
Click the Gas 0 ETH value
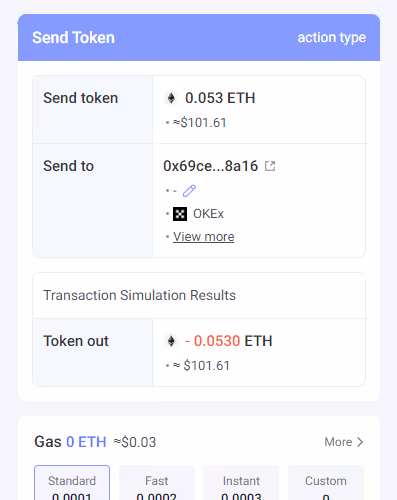point(86,442)
